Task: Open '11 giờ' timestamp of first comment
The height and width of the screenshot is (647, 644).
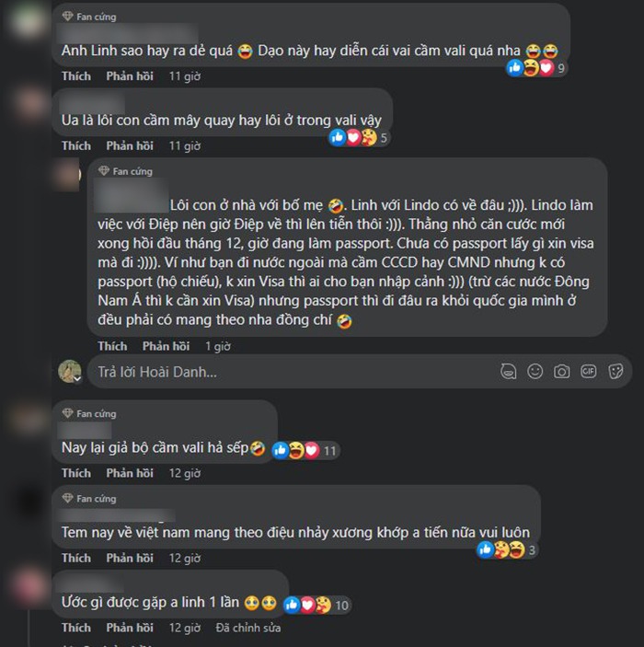Action: [x=185, y=76]
